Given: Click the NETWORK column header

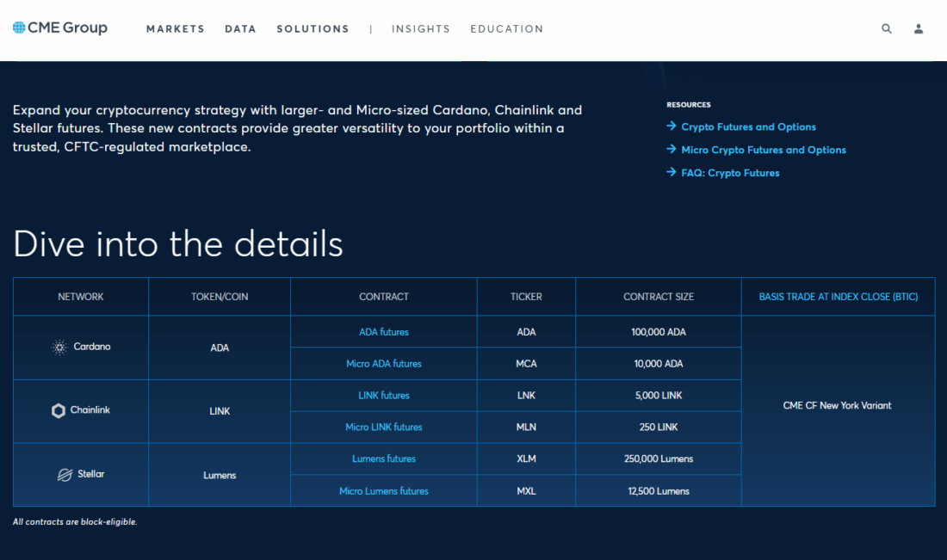Looking at the screenshot, I should click(80, 297).
